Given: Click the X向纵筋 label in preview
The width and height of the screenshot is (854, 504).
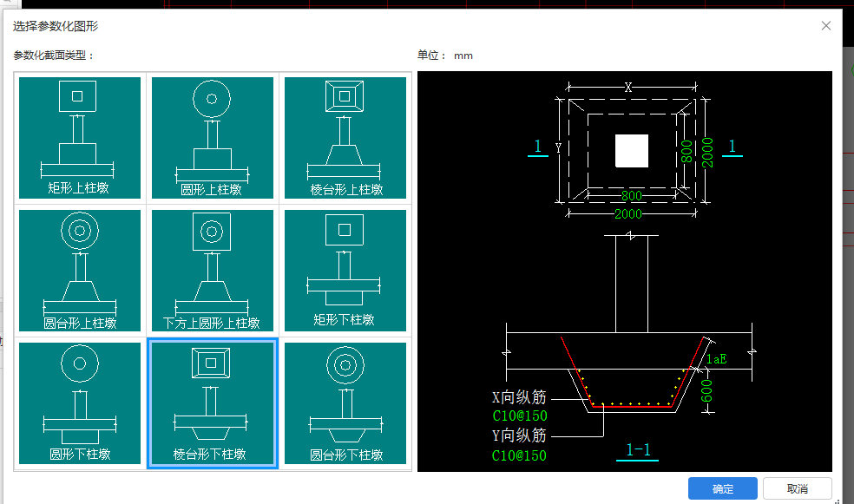Looking at the screenshot, I should (519, 397).
